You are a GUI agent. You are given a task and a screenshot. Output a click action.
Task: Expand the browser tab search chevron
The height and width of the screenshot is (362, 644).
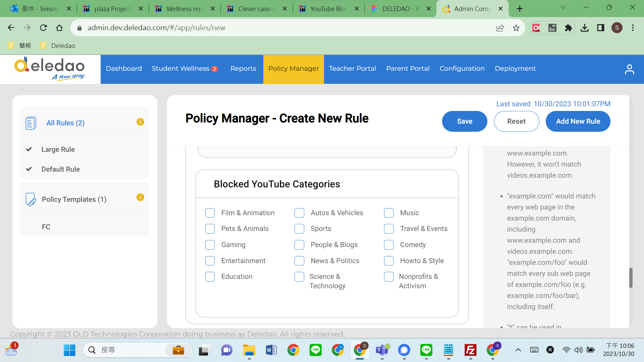563,7
